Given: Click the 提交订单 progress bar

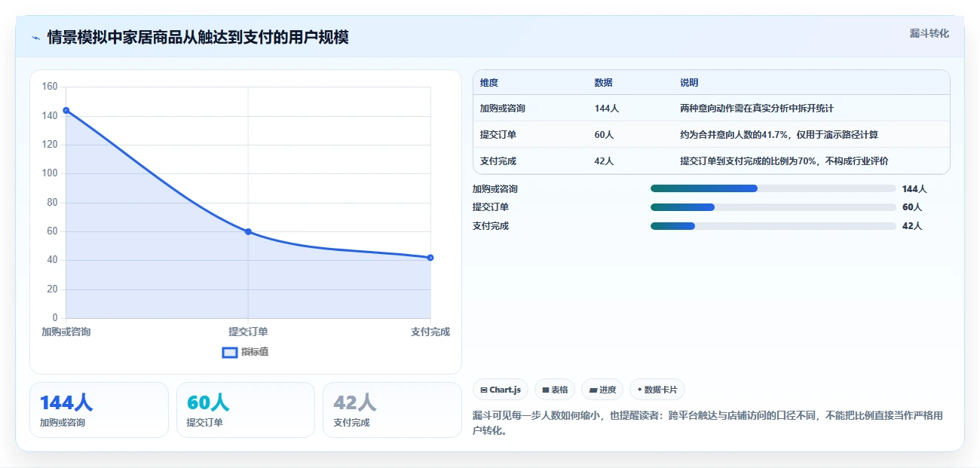Looking at the screenshot, I should pyautogui.click(x=773, y=206).
